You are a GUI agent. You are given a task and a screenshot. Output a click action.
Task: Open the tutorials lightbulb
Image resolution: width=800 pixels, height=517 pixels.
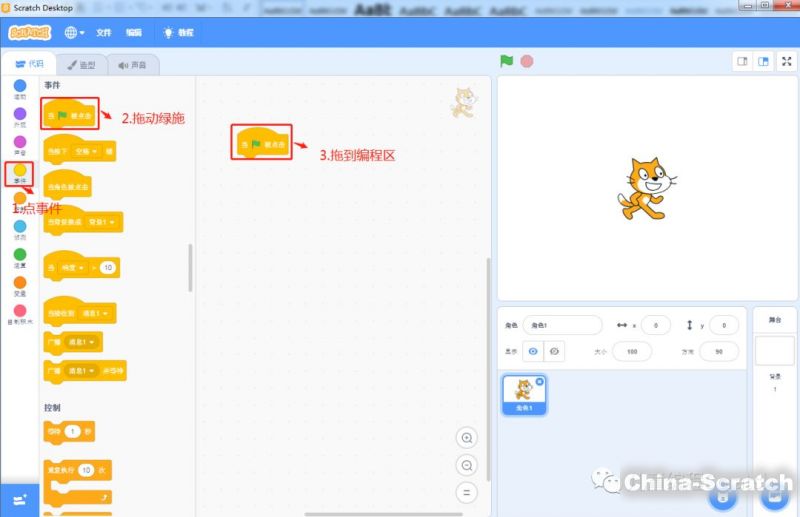pos(178,32)
